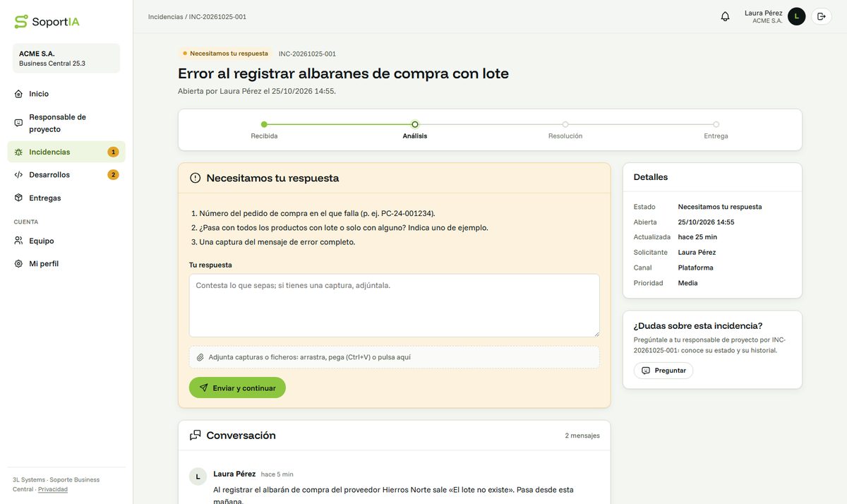Screen dimensions: 847x504
Task: Click the Mi perfil gear icon
Action: coord(18,263)
